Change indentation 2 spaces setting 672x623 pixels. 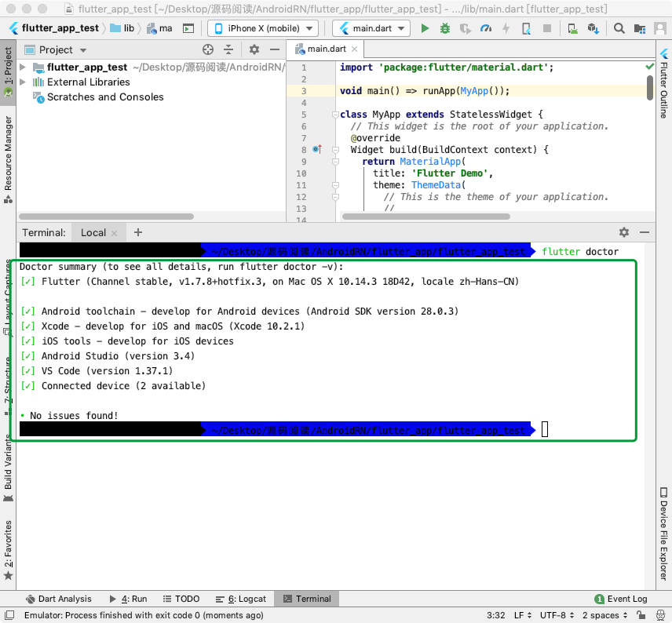click(x=604, y=615)
